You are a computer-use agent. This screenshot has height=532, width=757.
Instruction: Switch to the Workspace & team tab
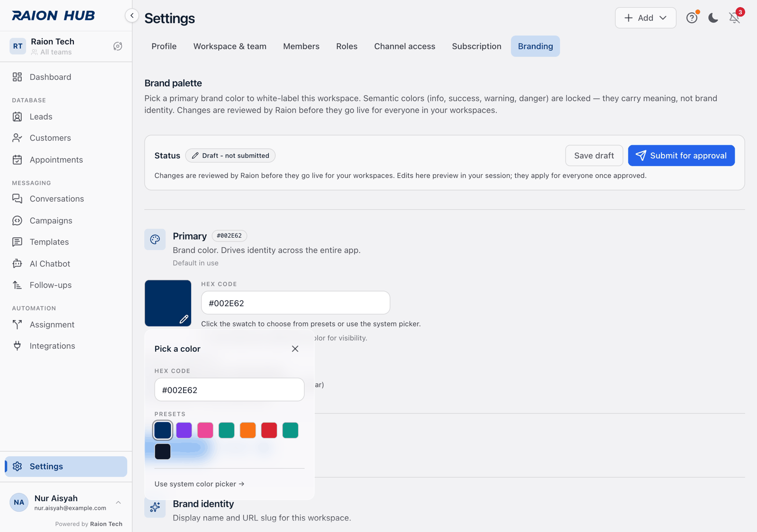click(230, 46)
